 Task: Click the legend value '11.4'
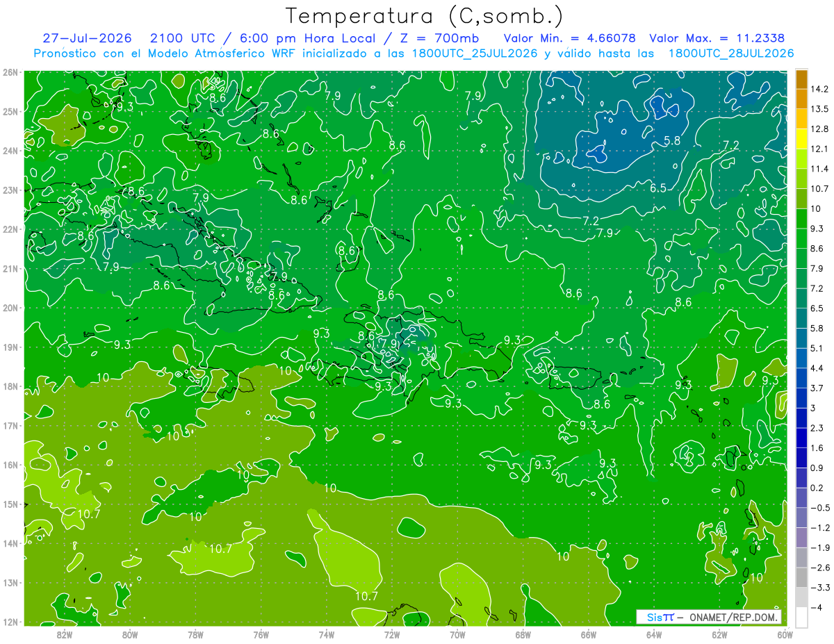coord(819,169)
